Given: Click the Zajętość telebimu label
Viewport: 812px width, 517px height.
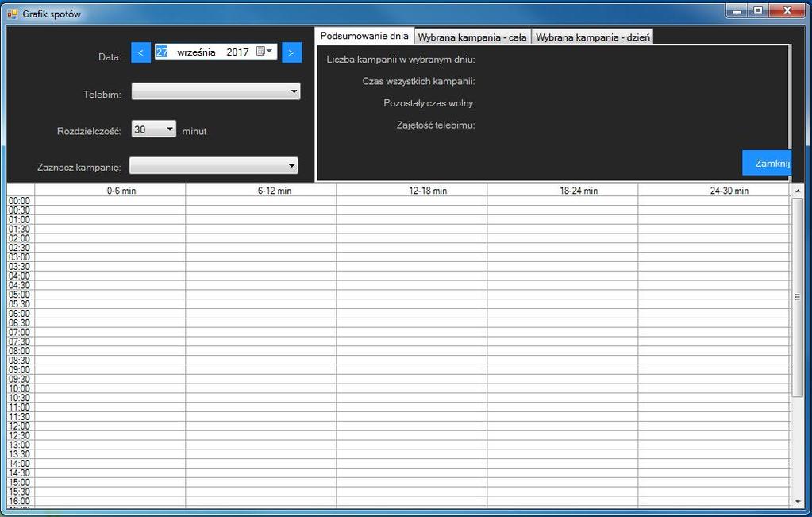Looking at the screenshot, I should click(436, 125).
